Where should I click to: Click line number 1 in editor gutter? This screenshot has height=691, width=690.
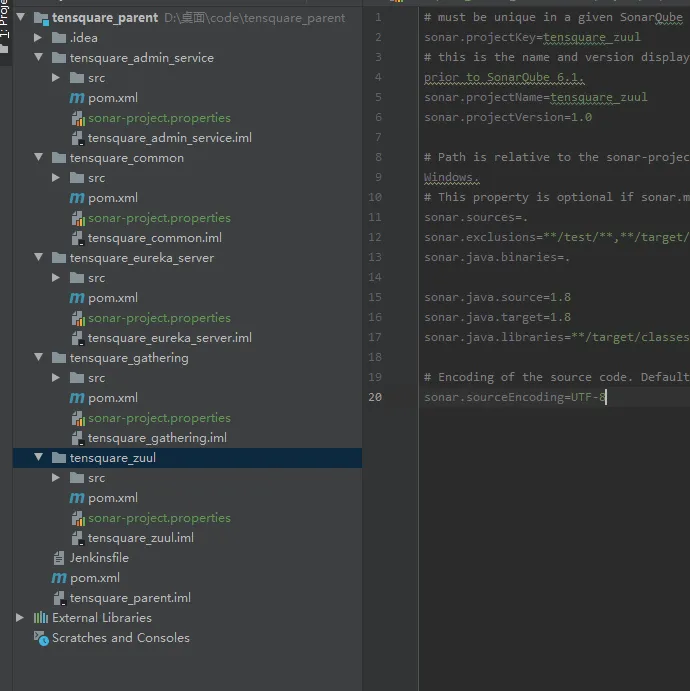pos(378,17)
